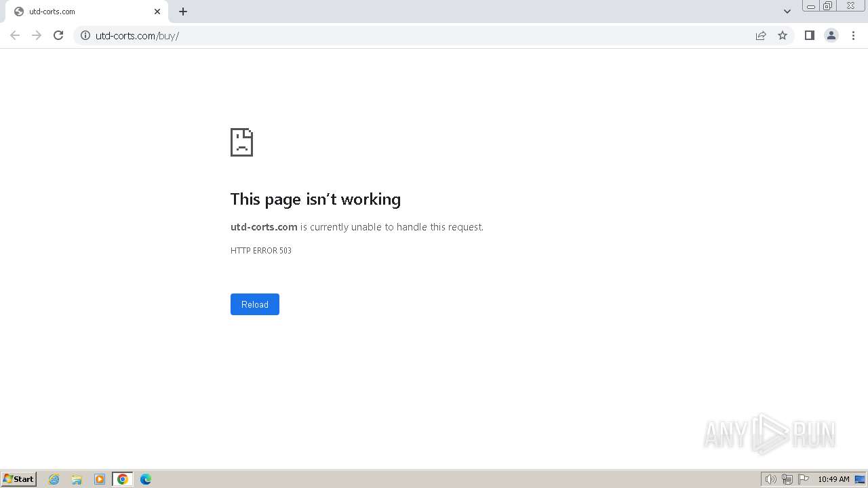Share this page icon in address bar

click(x=761, y=35)
